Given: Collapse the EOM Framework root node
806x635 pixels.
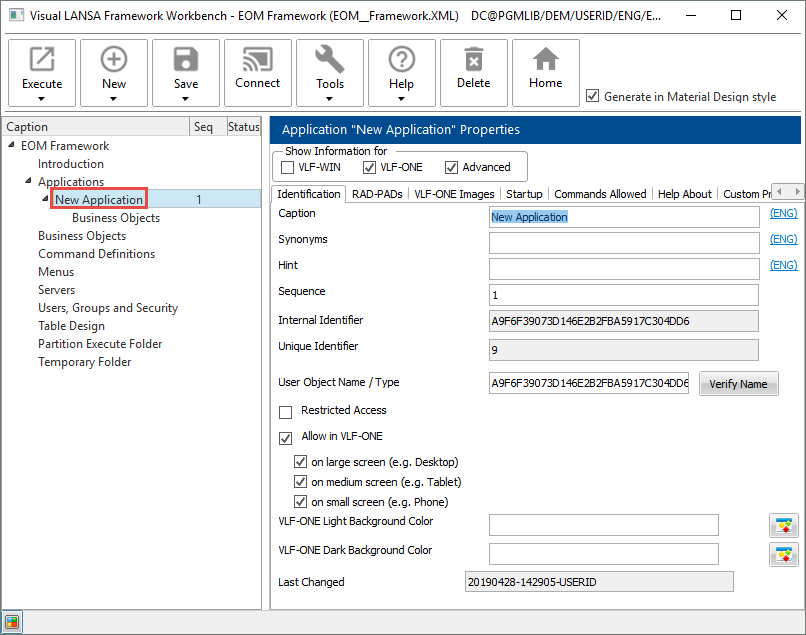Looking at the screenshot, I should coord(11,146).
